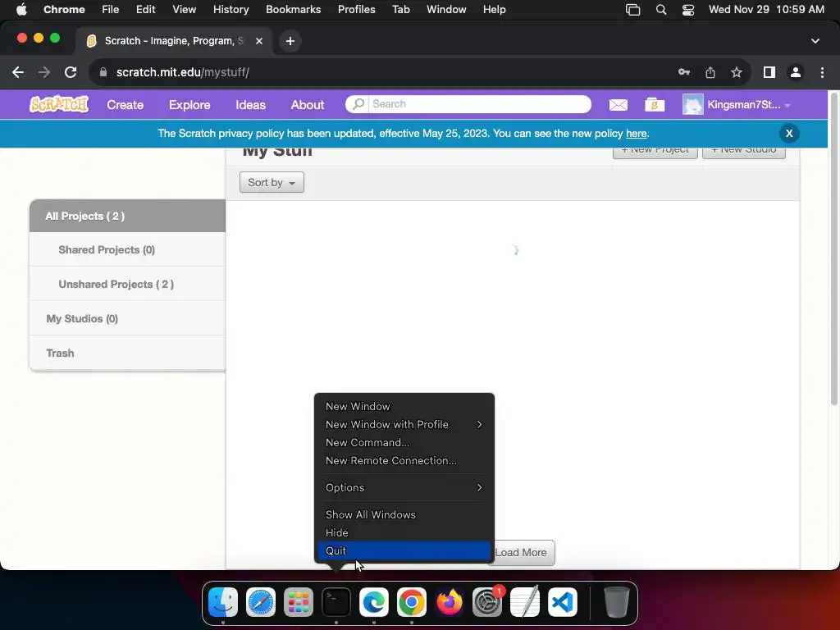The image size is (840, 630).
Task: Open Launchpad from the Dock
Action: [299, 601]
